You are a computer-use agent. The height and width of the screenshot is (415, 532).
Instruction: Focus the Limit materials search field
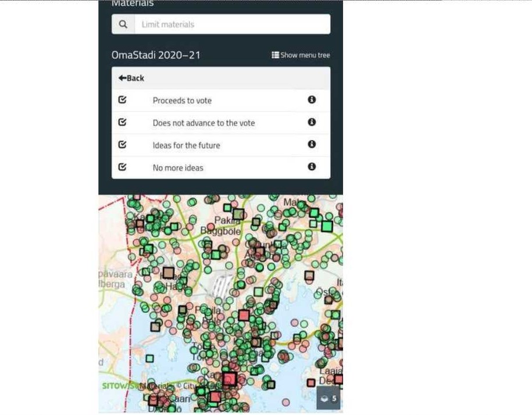click(x=232, y=24)
